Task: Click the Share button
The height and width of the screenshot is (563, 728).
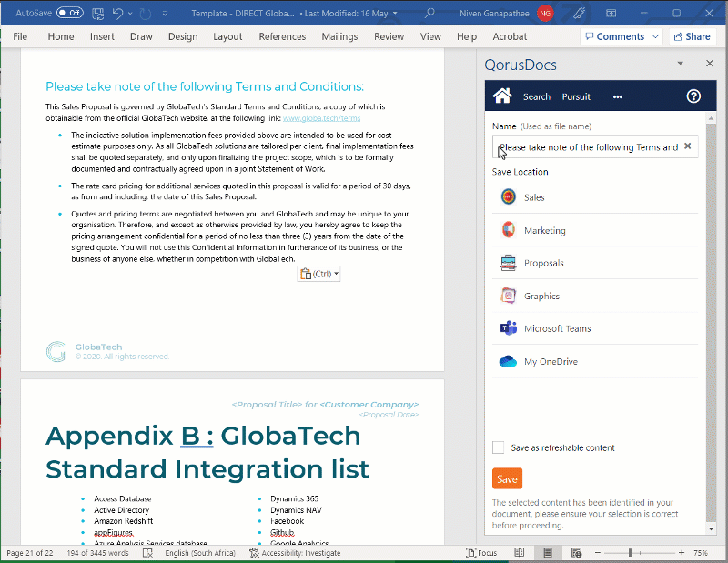Action: [692, 36]
